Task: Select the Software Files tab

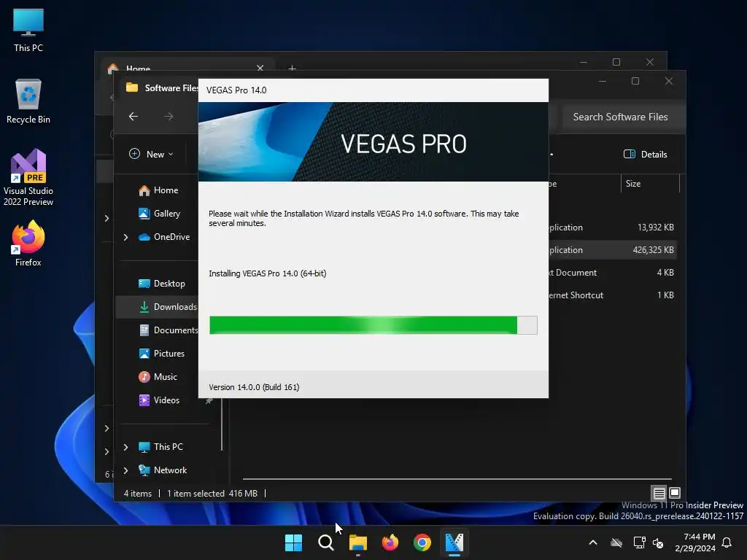Action: (x=162, y=88)
